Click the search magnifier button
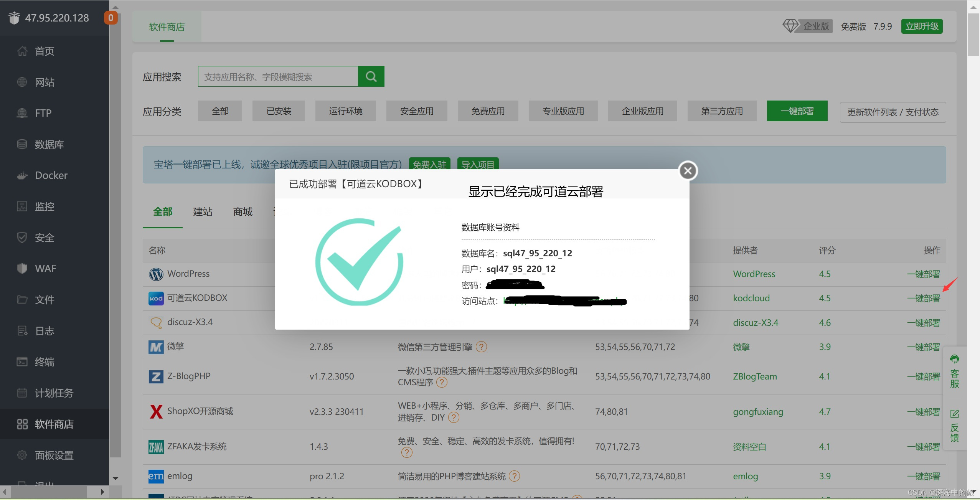The height and width of the screenshot is (500, 980). point(371,76)
